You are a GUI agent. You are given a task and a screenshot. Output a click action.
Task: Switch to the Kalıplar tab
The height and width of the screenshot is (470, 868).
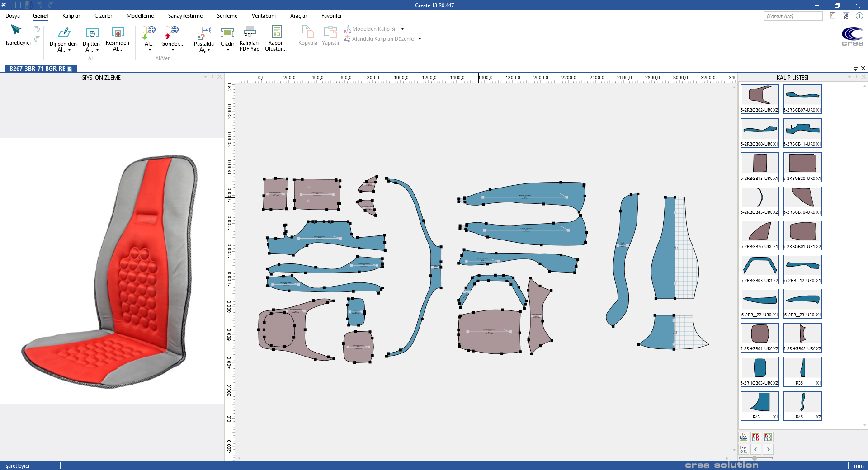(71, 16)
